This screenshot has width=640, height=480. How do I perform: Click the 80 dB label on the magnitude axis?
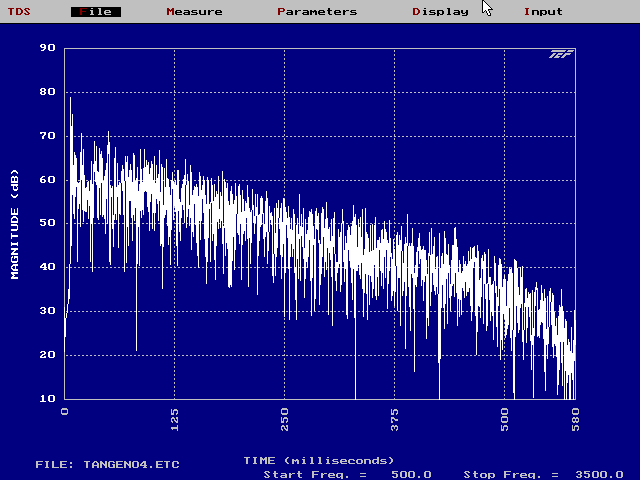pos(48,92)
